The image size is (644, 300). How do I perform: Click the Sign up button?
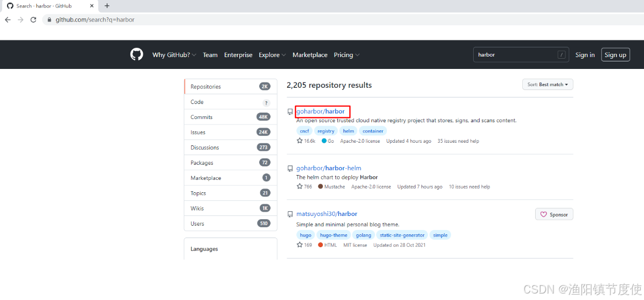click(x=615, y=54)
